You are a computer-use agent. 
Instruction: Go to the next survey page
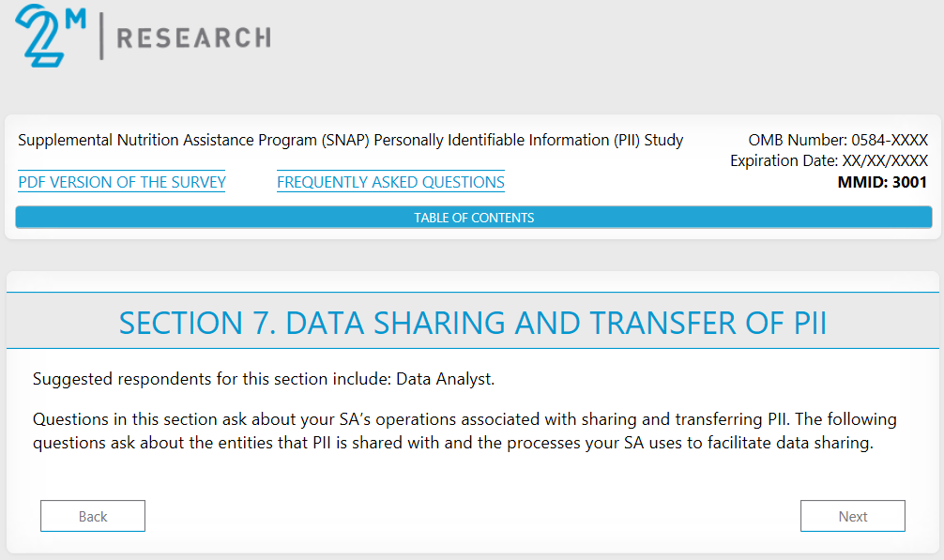click(x=852, y=516)
